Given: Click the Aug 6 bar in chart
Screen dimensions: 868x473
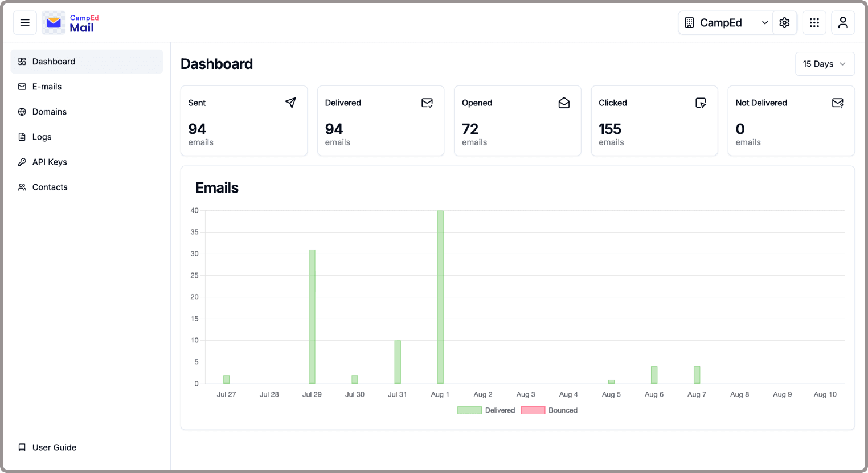Looking at the screenshot, I should [x=654, y=375].
